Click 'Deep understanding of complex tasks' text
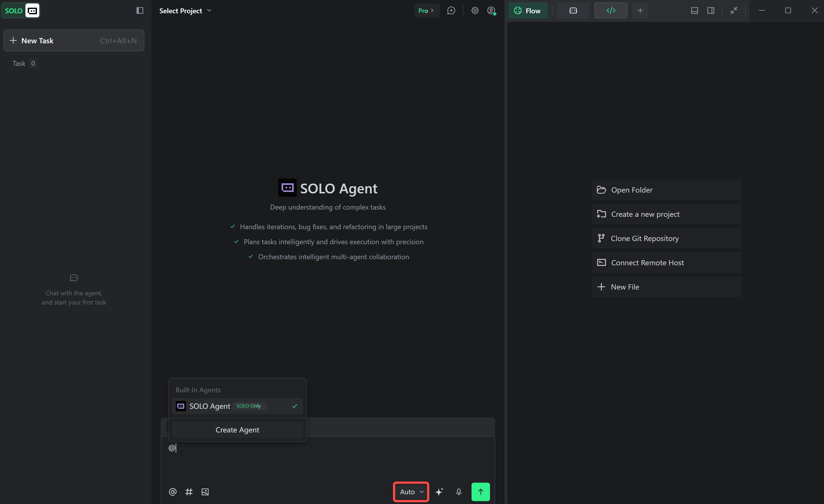Viewport: 824px width, 504px height. [x=328, y=207]
